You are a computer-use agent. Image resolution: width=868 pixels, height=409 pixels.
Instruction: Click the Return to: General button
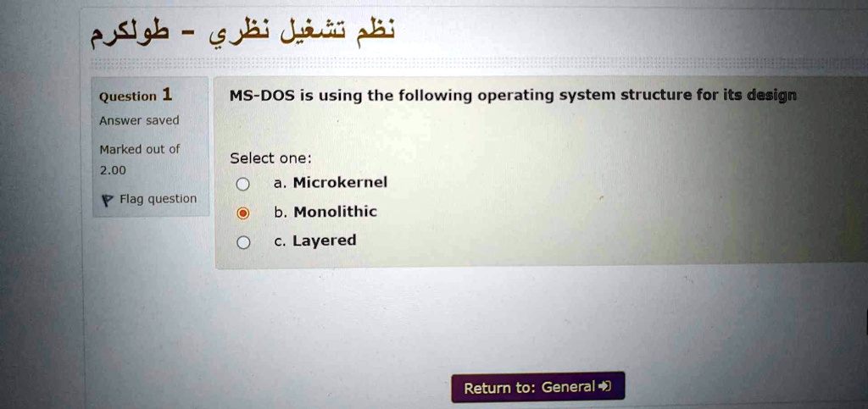coord(537,387)
